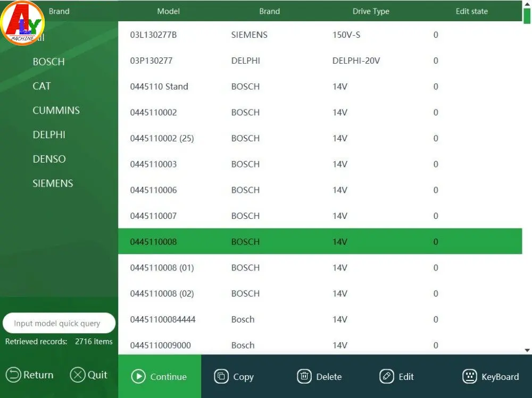Filter list by CUMMINS brand
Viewport: 532px width, 398px height.
tap(56, 110)
